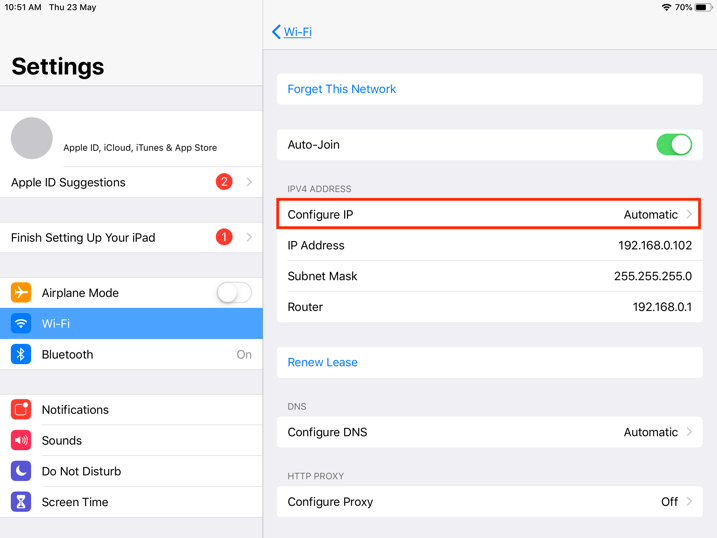Select Bluetooth in the settings sidebar

[x=131, y=354]
